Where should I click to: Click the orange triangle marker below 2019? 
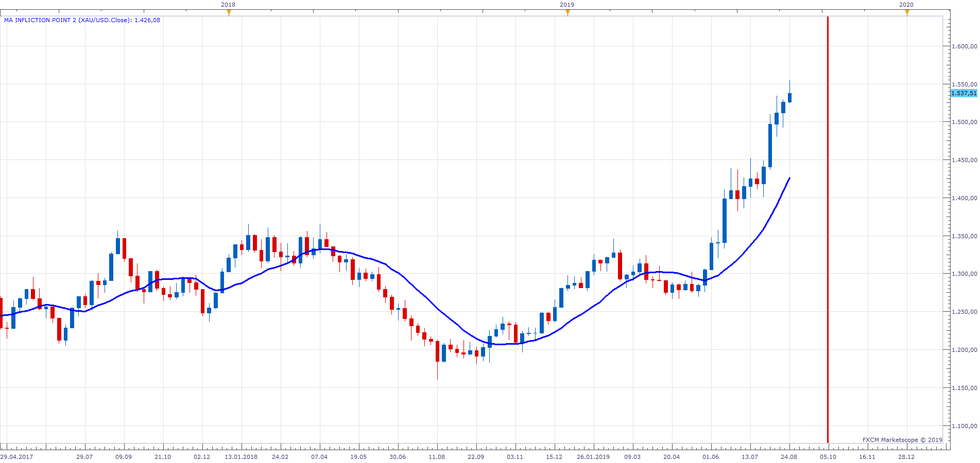pyautogui.click(x=568, y=12)
